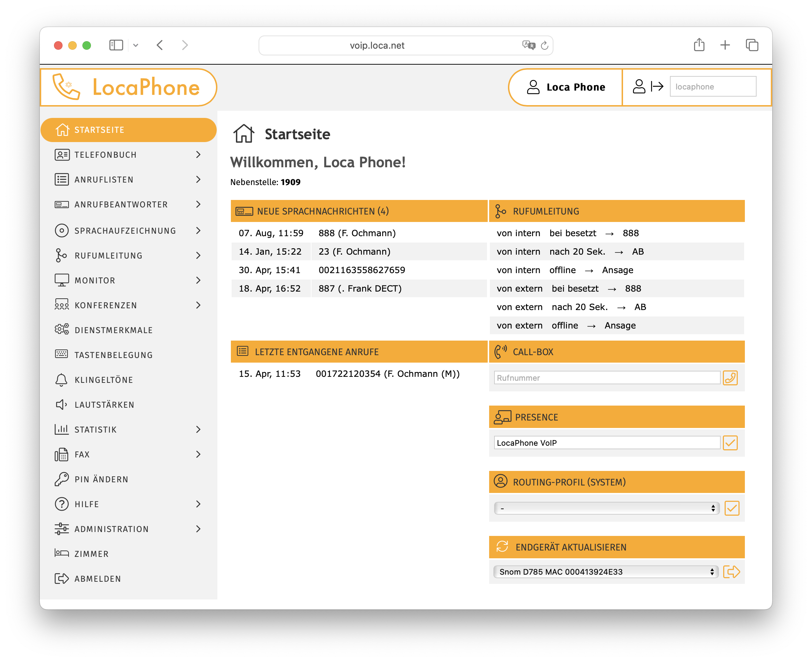Open the Routing-Profil selection dropdown
The image size is (812, 662).
click(x=606, y=508)
